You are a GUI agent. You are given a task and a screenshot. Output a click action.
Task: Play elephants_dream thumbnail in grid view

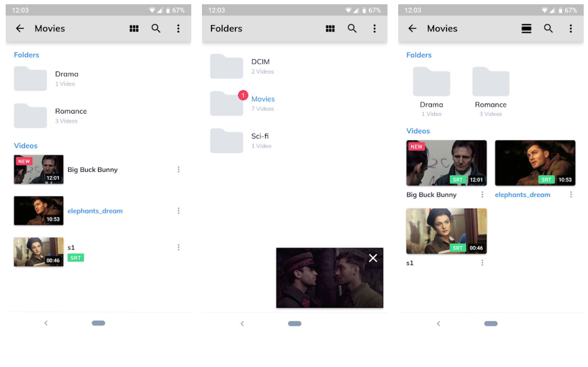(535, 163)
